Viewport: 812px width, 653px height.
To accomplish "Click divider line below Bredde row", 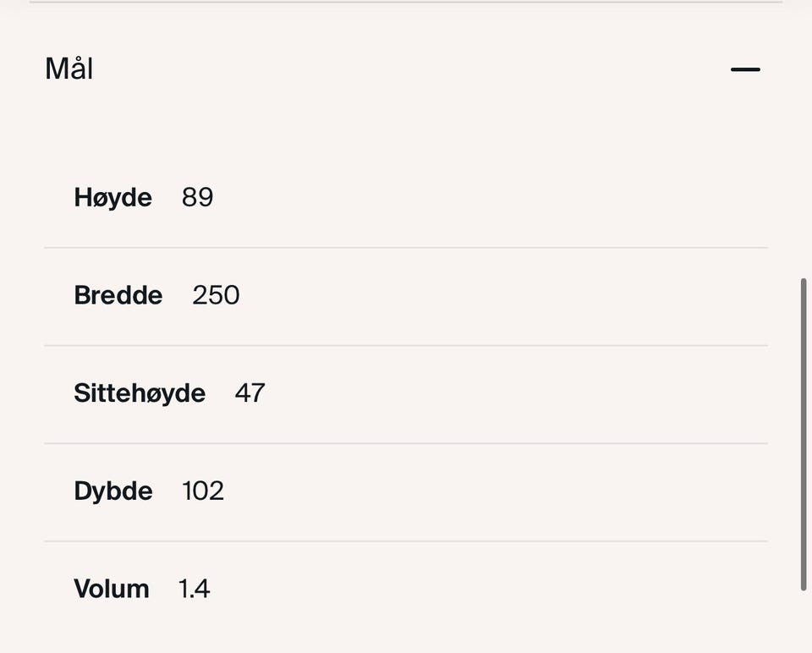I will coord(406,345).
